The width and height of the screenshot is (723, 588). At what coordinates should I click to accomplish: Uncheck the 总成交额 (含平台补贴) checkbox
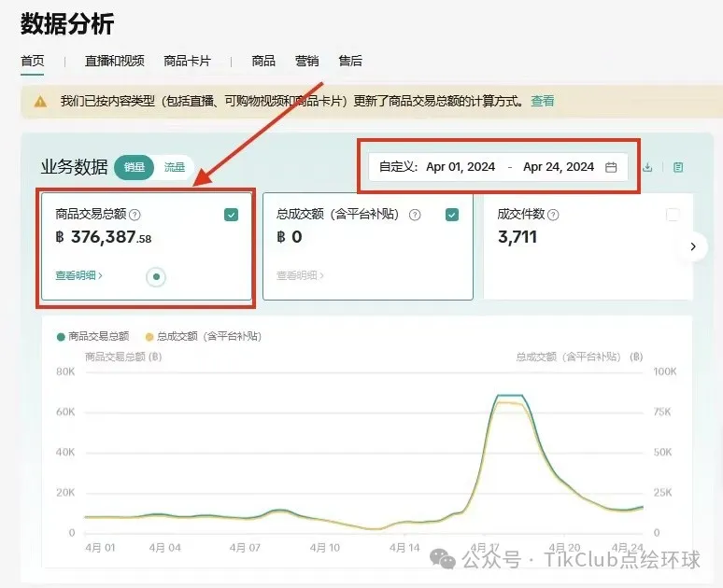[452, 215]
